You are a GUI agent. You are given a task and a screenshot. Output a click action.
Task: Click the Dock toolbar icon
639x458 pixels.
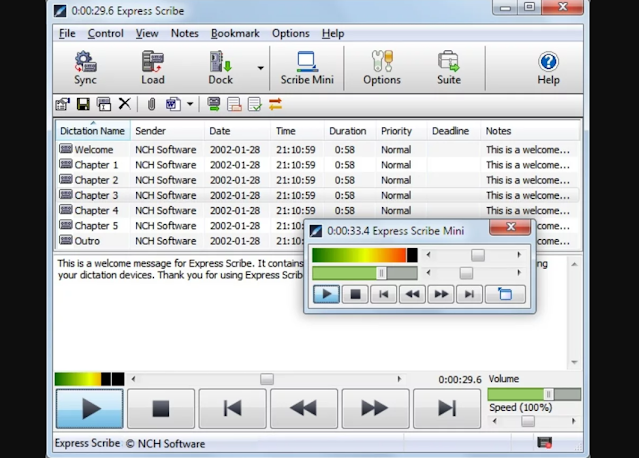[x=220, y=68]
